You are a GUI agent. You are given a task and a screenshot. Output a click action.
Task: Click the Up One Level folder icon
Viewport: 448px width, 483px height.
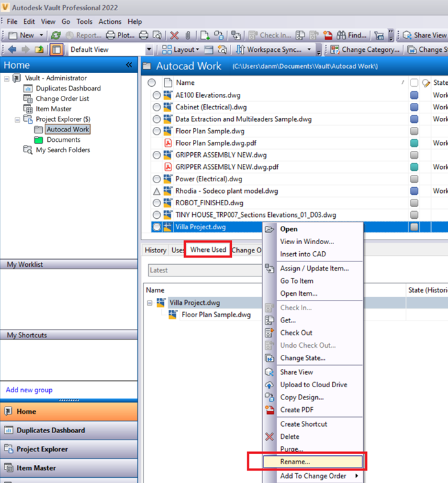tap(39, 49)
